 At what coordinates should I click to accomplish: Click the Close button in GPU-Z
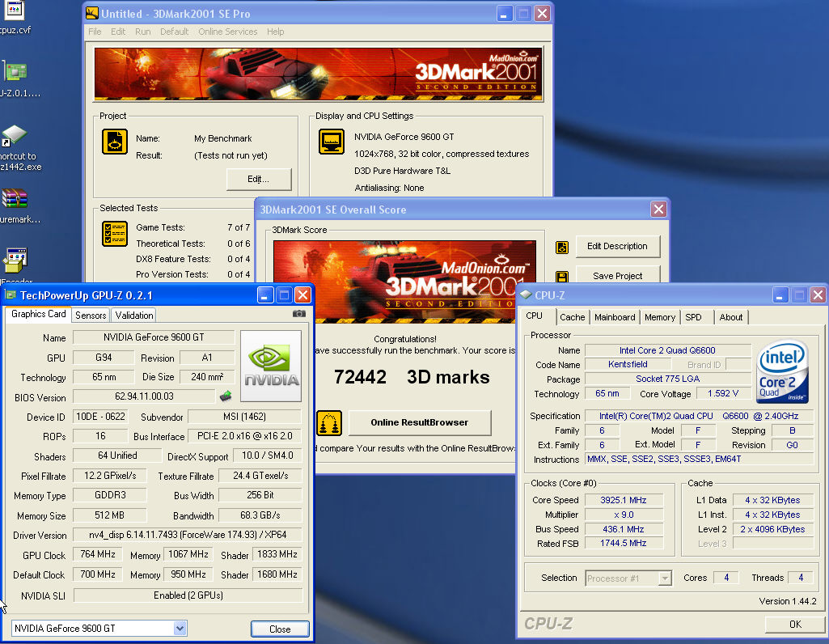[x=280, y=629]
